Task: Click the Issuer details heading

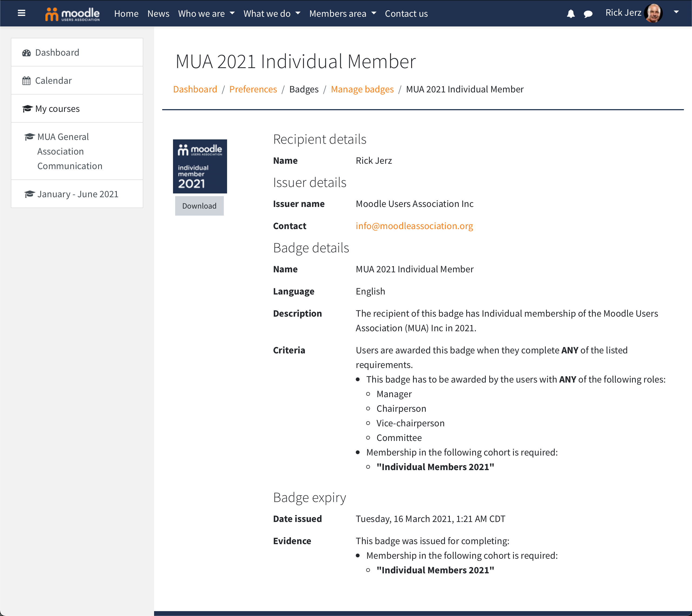Action: [310, 182]
